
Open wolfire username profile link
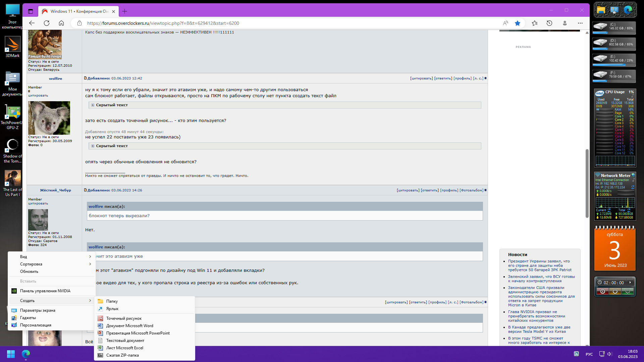[55, 79]
